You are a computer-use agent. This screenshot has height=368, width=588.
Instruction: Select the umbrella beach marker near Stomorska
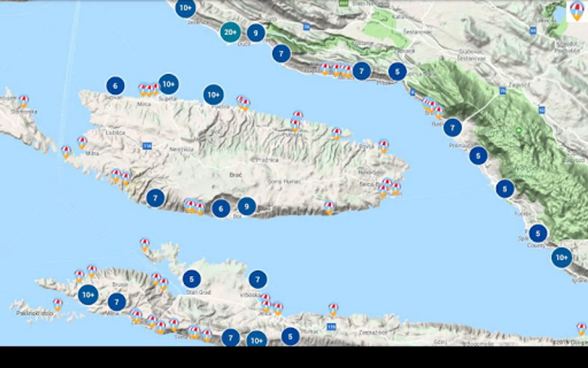[24, 101]
